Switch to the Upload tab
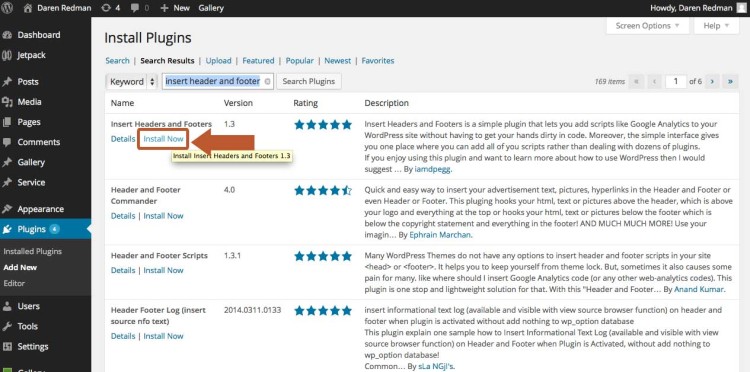The height and width of the screenshot is (372, 750). [219, 61]
